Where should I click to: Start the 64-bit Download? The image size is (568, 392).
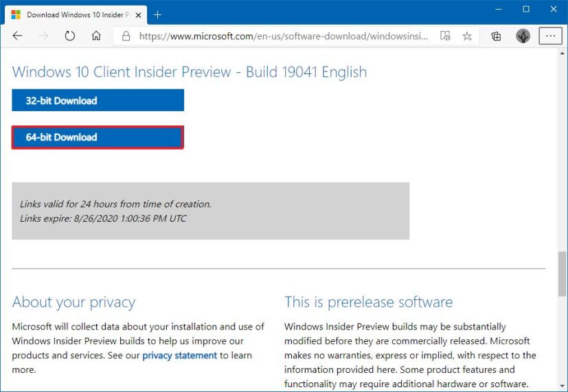(x=98, y=137)
